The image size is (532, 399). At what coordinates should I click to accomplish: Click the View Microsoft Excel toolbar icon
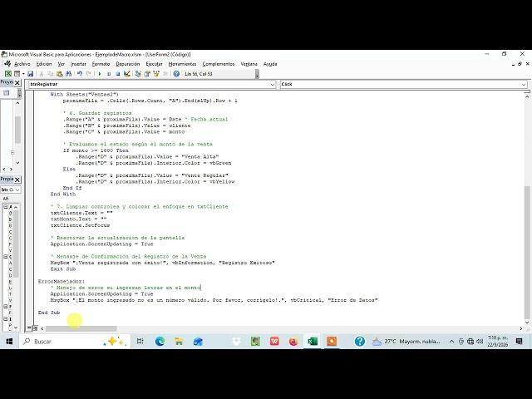(7, 74)
